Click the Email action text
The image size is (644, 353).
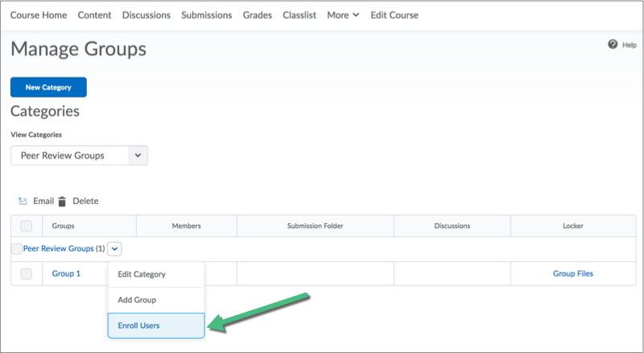43,201
